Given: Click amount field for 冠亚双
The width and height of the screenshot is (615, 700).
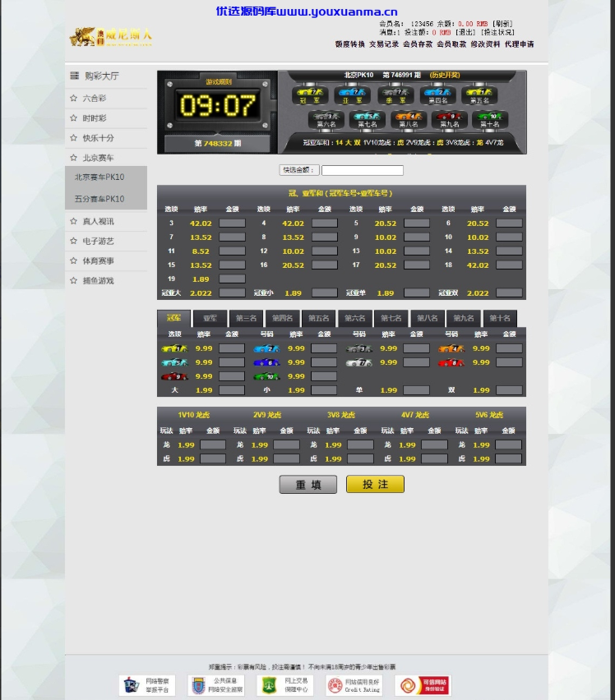Looking at the screenshot, I should (x=509, y=292).
